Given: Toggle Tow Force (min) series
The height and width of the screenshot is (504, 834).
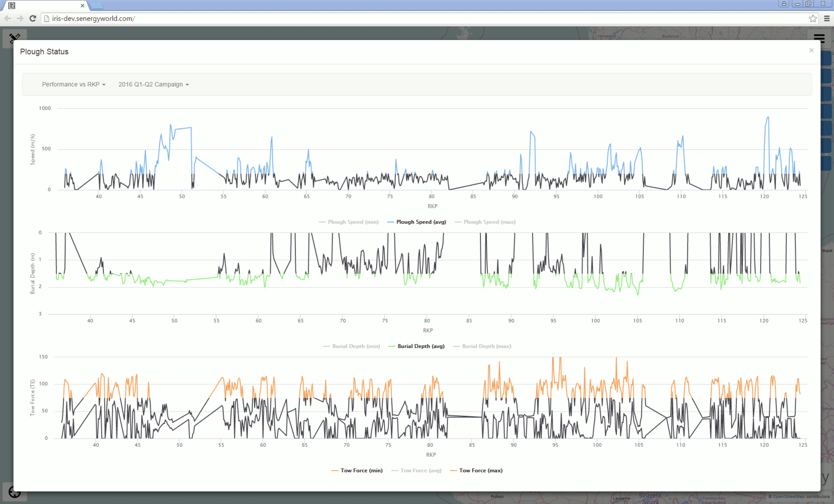Looking at the screenshot, I should pyautogui.click(x=357, y=471).
